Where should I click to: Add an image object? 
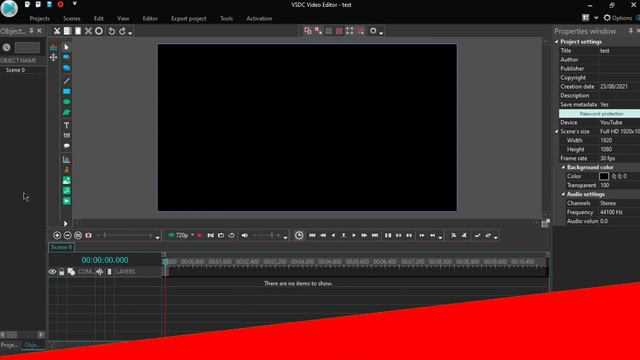click(67, 180)
